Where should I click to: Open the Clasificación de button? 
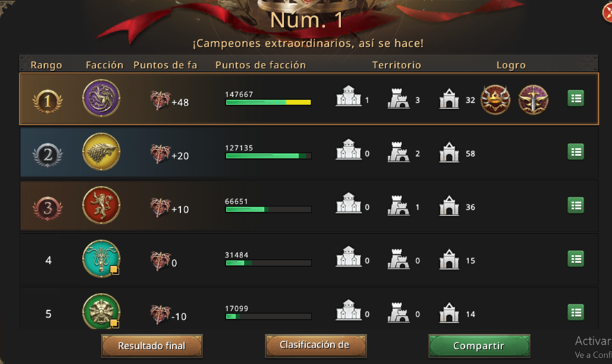coord(316,345)
